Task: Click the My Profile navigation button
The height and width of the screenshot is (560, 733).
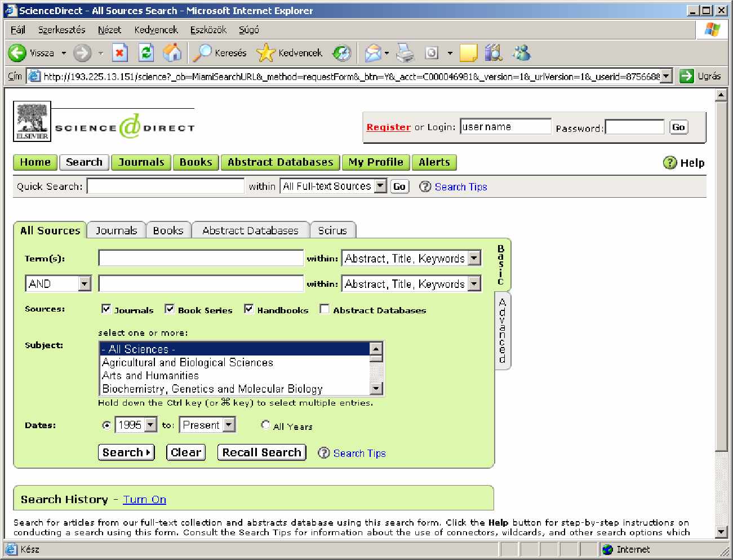Action: (376, 162)
